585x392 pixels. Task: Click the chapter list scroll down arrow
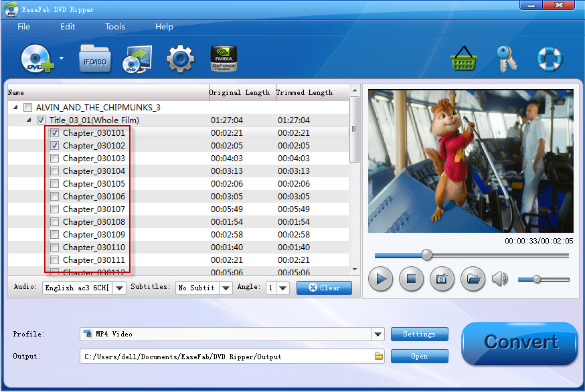[355, 270]
